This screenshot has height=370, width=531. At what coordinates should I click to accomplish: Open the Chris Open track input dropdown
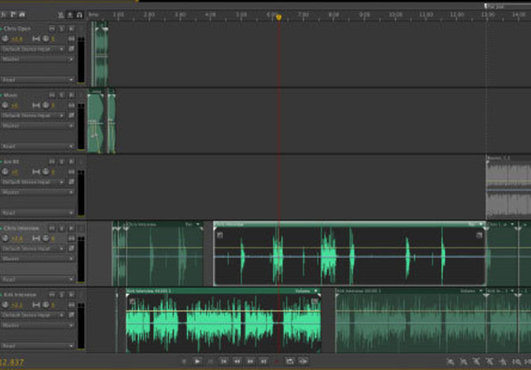[33, 49]
